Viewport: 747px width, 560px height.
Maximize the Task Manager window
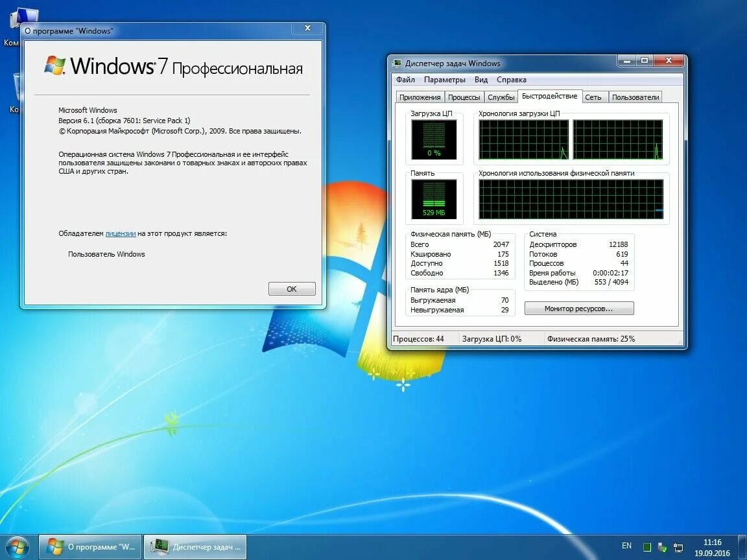645,60
